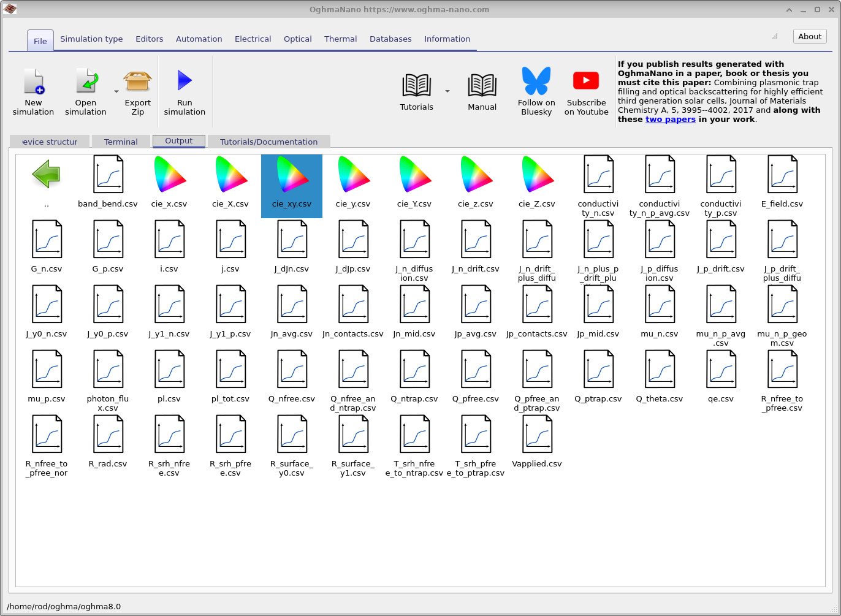Screen dimensions: 841x616
Task: Follow OghmaNano on Bluesky
Action: tap(536, 91)
